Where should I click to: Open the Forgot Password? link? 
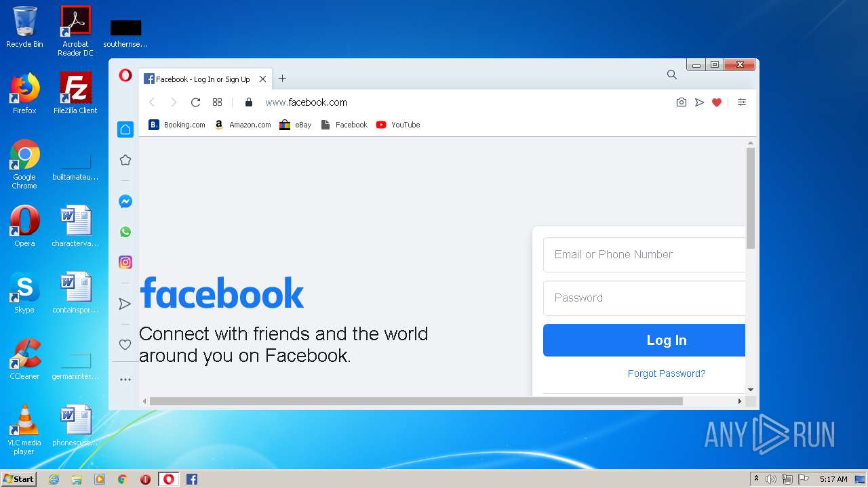pyautogui.click(x=667, y=373)
